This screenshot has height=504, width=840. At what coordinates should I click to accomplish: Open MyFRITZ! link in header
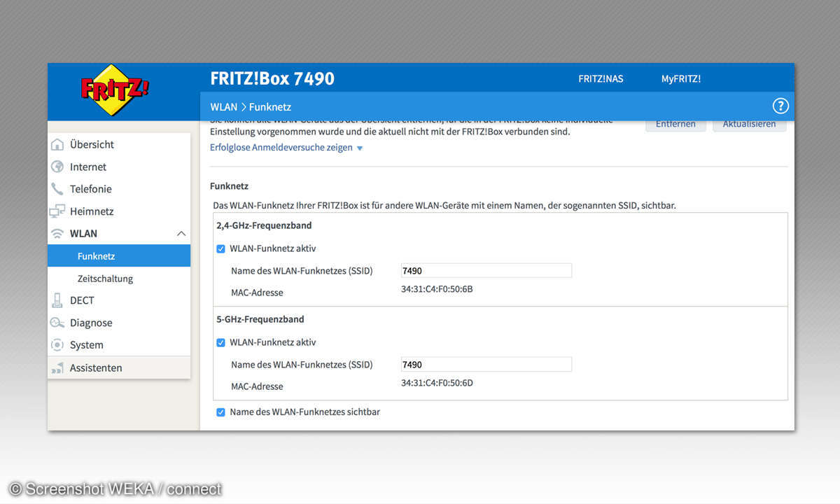click(681, 78)
